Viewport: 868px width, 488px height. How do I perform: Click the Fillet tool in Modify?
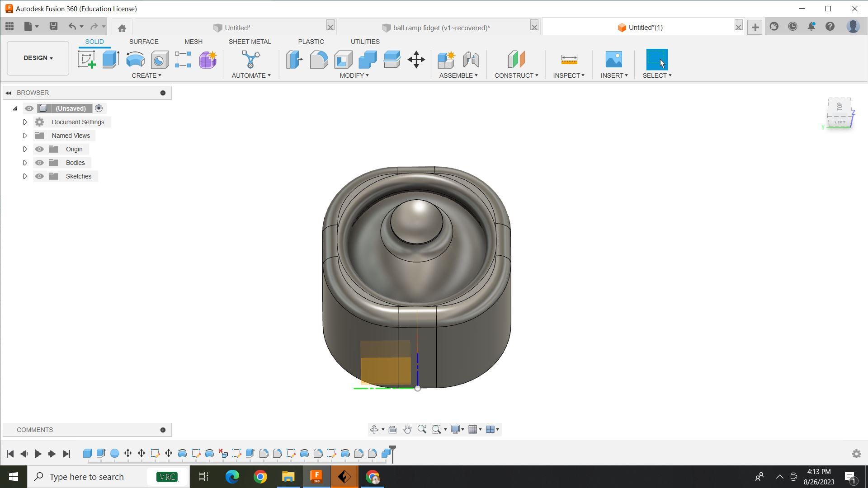pyautogui.click(x=319, y=60)
